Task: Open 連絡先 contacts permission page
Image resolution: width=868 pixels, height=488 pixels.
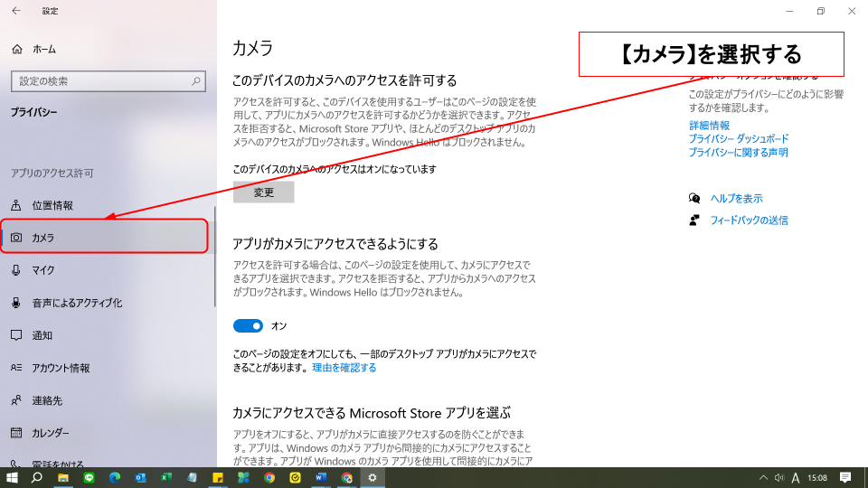Action: pos(47,400)
